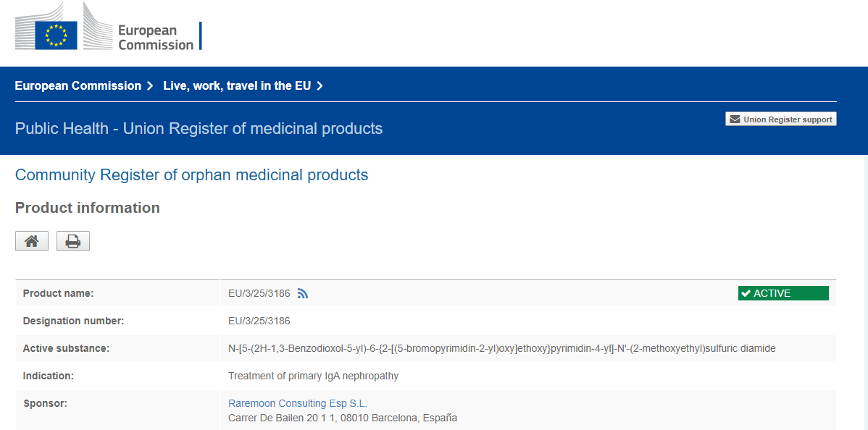Screen dimensions: 868x430
Task: Click the Home icon button
Action: [x=32, y=241]
